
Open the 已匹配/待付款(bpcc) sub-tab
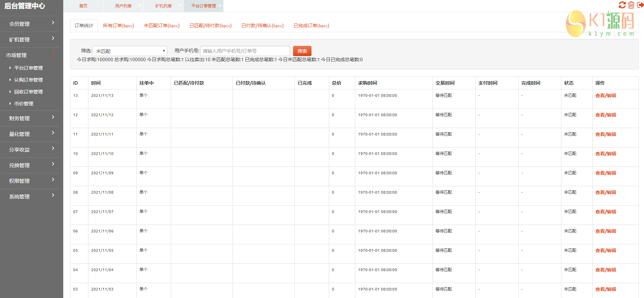(210, 25)
